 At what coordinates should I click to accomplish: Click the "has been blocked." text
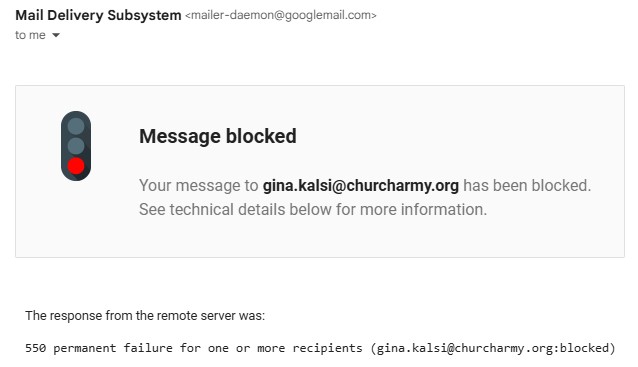[x=527, y=186]
